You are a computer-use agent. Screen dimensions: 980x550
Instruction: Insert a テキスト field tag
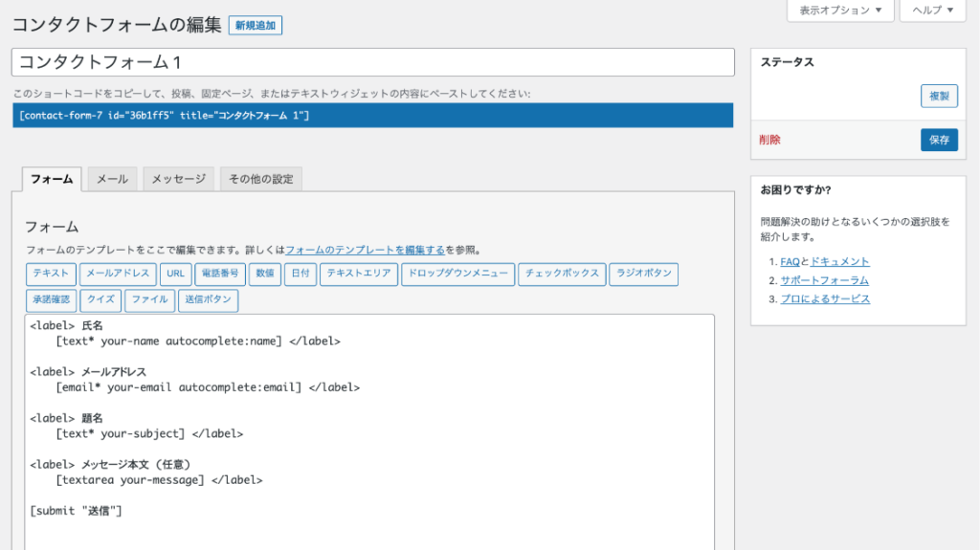coord(51,274)
